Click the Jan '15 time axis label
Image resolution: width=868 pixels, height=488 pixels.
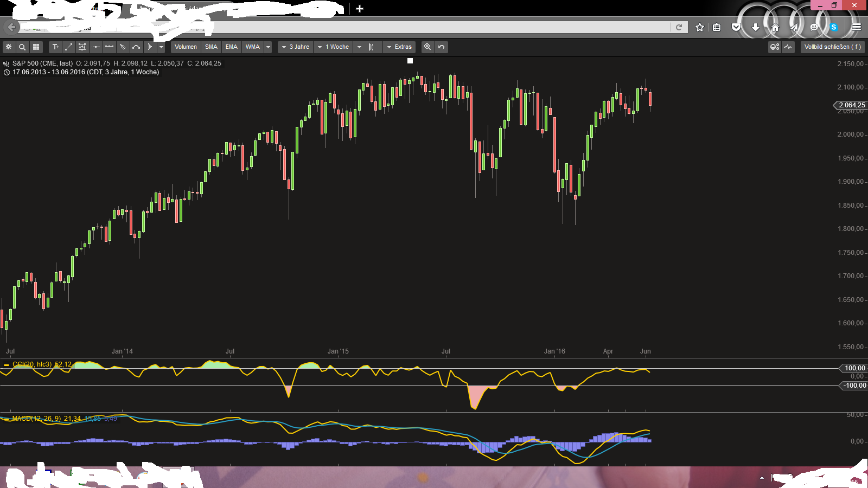pos(338,351)
